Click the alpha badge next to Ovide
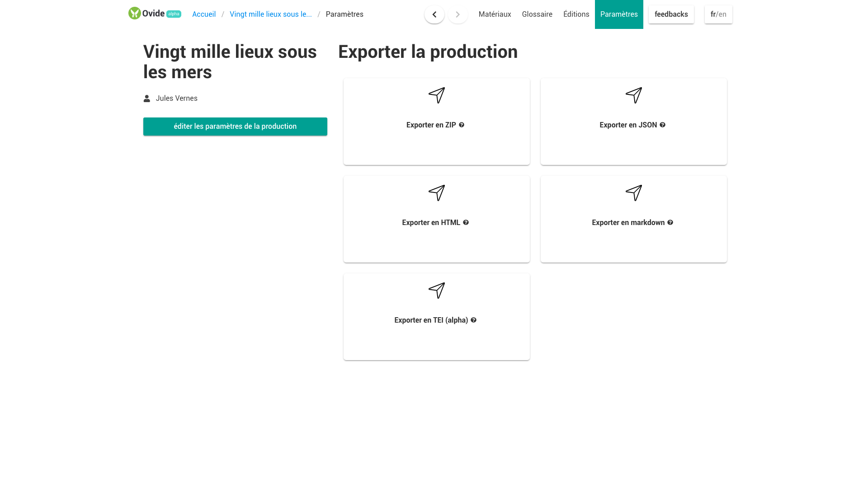Viewport: 868px width, 488px height. tap(174, 14)
